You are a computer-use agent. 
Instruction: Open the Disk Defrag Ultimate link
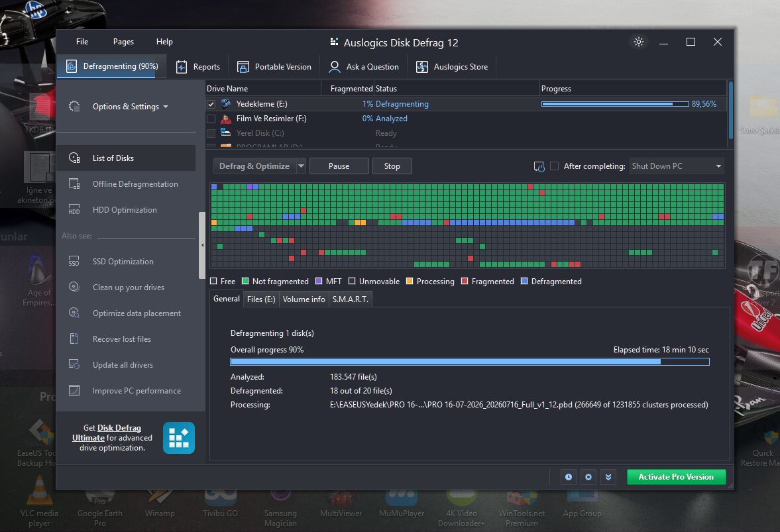coord(107,433)
